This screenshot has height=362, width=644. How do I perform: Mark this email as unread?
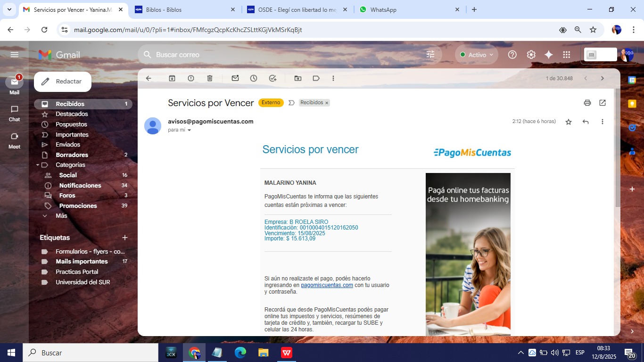(x=235, y=78)
